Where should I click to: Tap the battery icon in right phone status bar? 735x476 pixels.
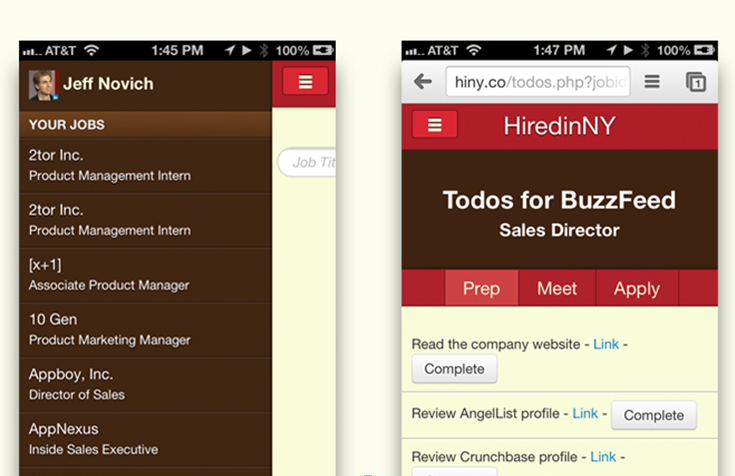click(x=706, y=50)
